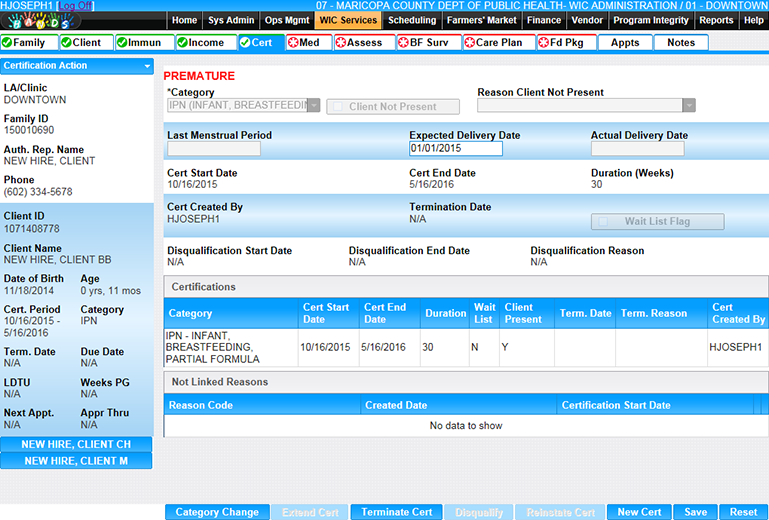Expand the Certification Action dropdown
Image resolution: width=769 pixels, height=520 pixels.
[x=147, y=66]
